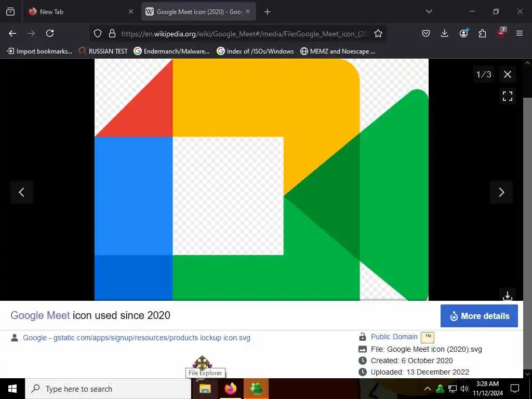The height and width of the screenshot is (399, 532).
Task: Show previous image in viewer
Action: pos(22,192)
